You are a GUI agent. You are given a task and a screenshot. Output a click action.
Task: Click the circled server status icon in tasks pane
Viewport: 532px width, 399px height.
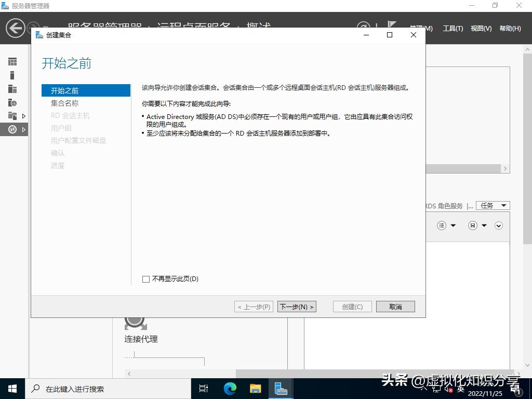[x=472, y=225]
